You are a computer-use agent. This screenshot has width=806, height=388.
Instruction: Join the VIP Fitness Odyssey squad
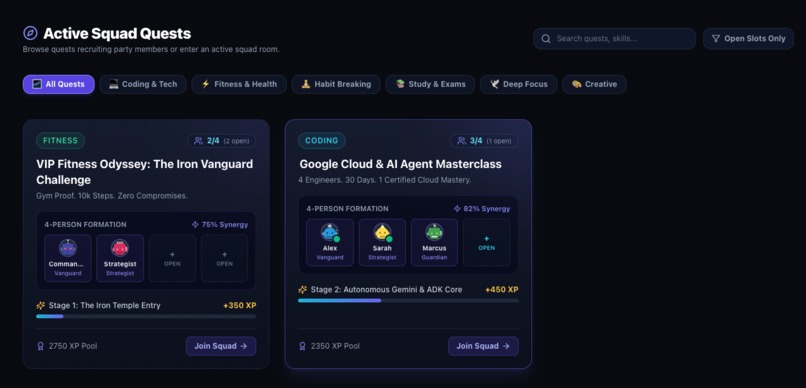point(221,346)
